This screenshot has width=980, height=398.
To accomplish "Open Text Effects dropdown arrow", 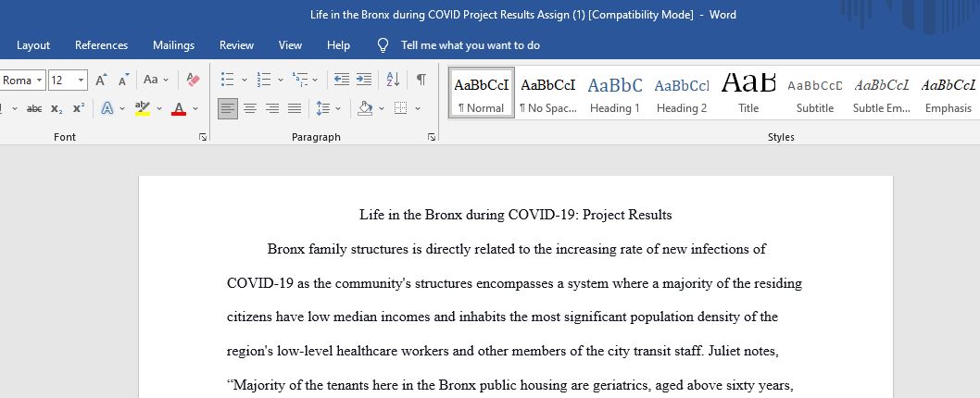I will click(x=122, y=108).
